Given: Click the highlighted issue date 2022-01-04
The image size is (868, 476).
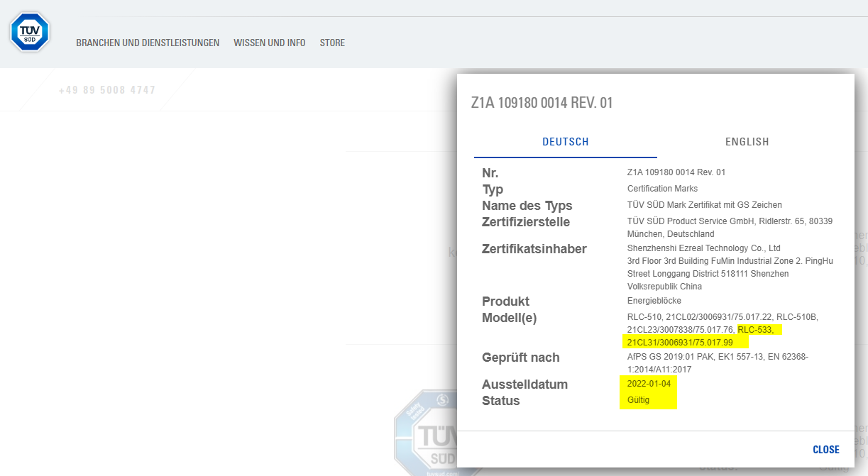Looking at the screenshot, I should 648,384.
